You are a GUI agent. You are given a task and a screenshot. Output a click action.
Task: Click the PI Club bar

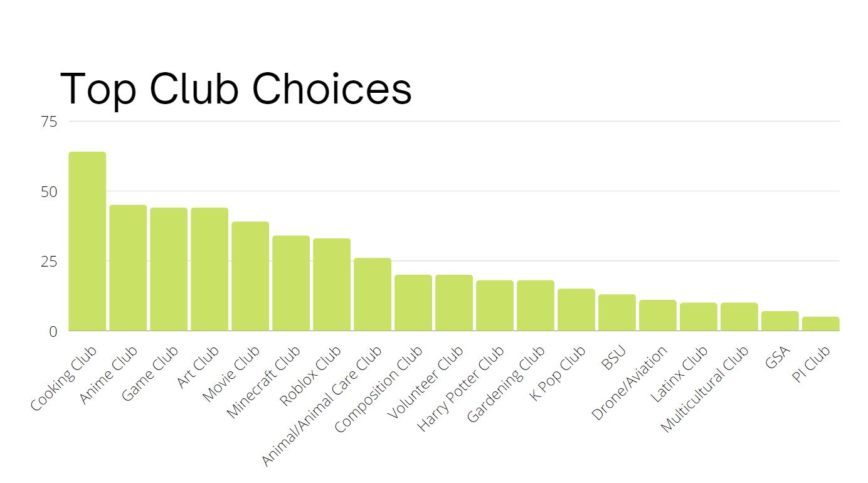pos(821,324)
